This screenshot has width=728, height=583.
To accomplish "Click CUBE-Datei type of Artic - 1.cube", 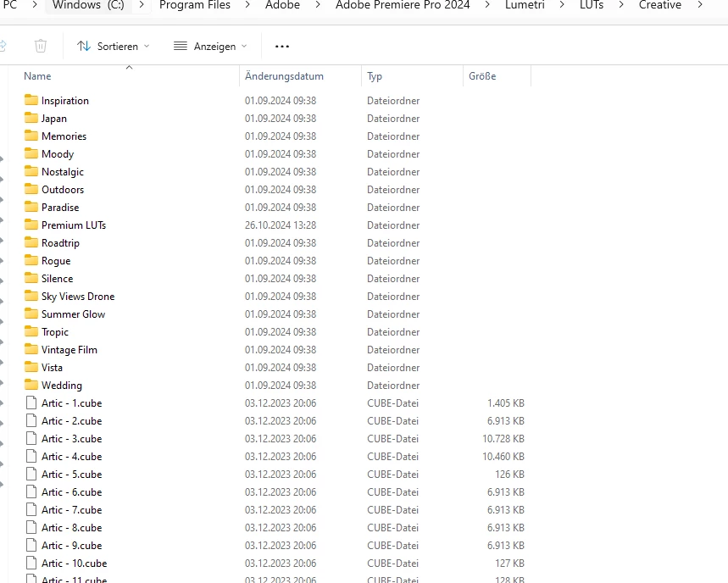I will [x=392, y=403].
